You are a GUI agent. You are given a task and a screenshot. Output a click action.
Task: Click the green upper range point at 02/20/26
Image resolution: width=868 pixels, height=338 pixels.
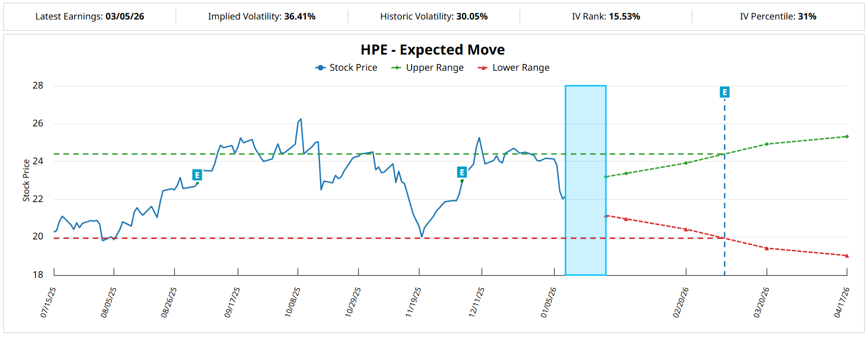click(x=686, y=163)
